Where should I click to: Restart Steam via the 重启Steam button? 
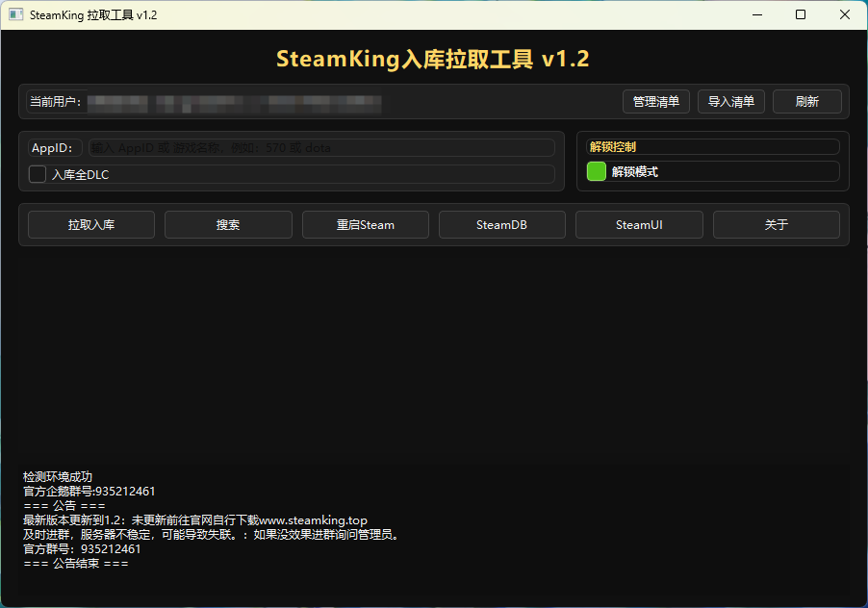click(365, 224)
